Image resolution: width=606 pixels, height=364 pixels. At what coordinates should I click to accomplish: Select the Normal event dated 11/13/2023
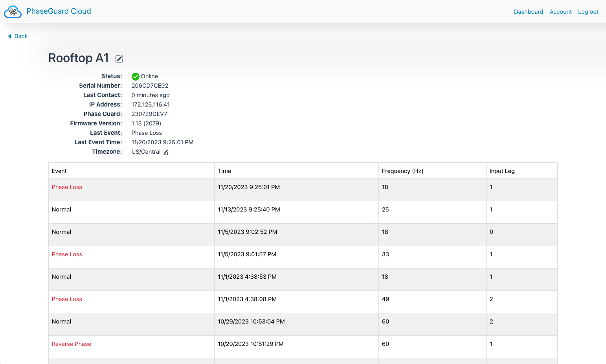tap(61, 210)
